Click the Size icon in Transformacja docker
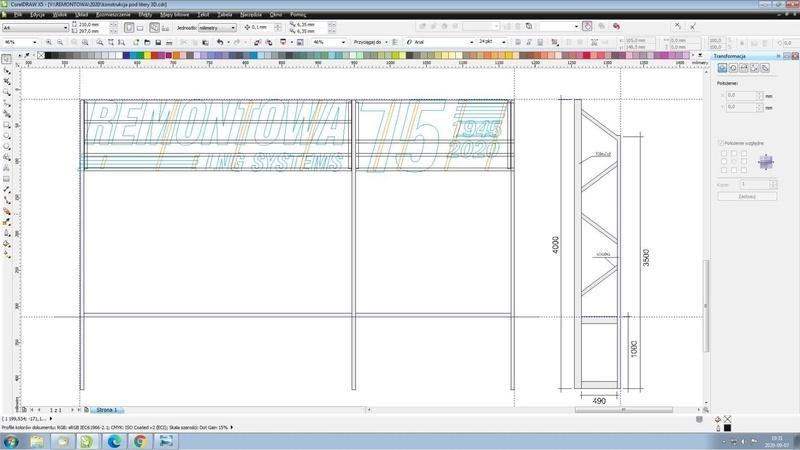Image resolution: width=800 pixels, height=450 pixels. (x=754, y=68)
